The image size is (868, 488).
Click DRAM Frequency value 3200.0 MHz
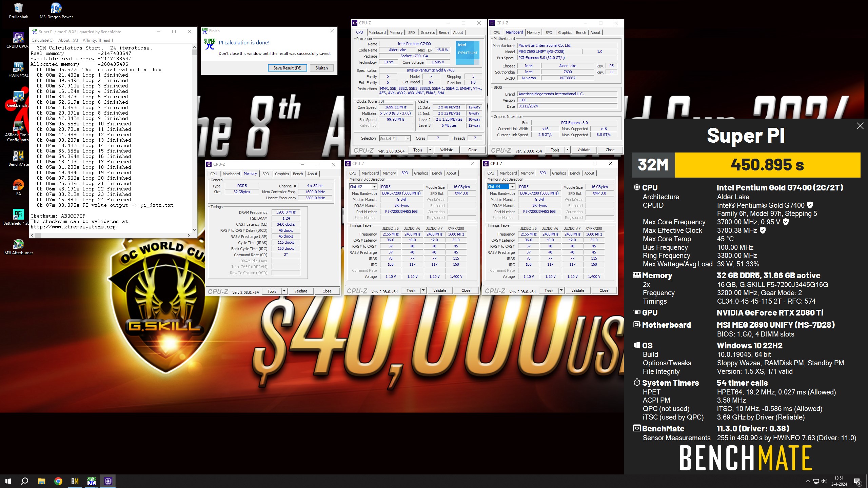[286, 212]
